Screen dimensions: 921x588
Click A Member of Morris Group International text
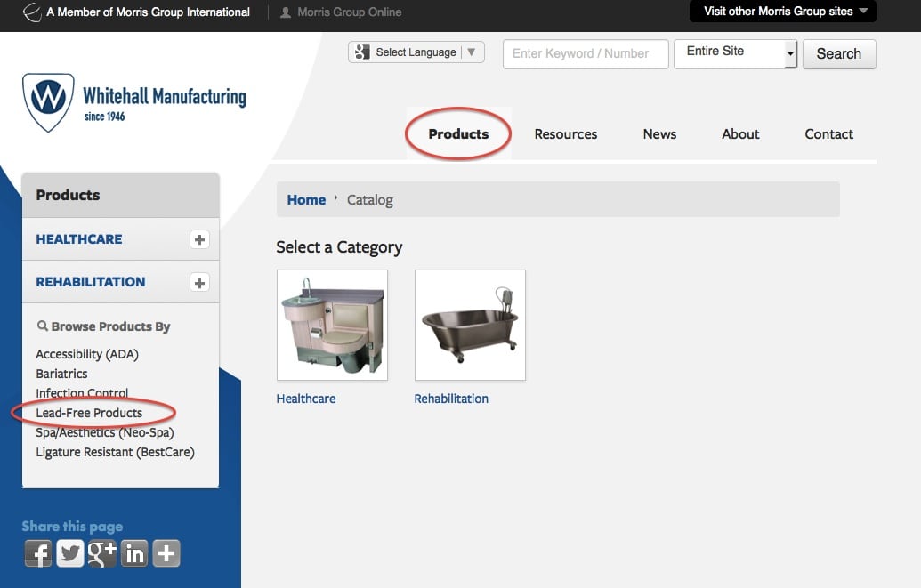pos(148,12)
